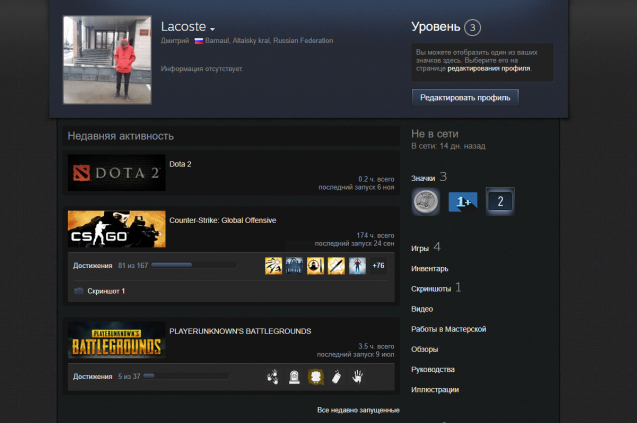The width and height of the screenshot is (637, 423).
Task: Click first CS:GO achievement icon
Action: [x=273, y=266]
